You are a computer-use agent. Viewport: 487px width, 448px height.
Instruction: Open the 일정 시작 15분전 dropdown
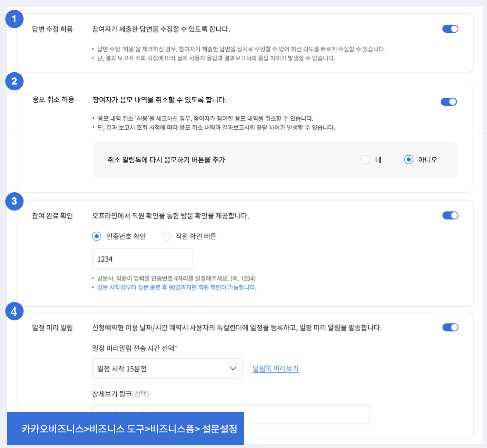pyautogui.click(x=167, y=368)
